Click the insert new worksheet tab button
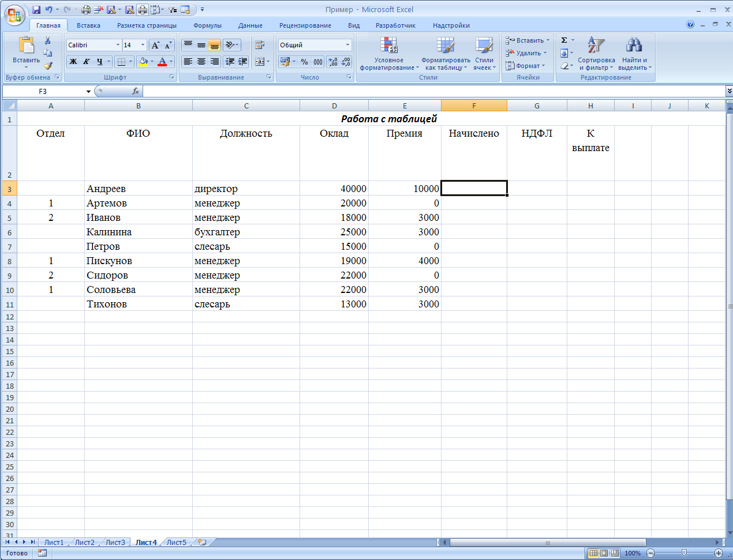Screen dimensions: 733x560 tap(202, 542)
